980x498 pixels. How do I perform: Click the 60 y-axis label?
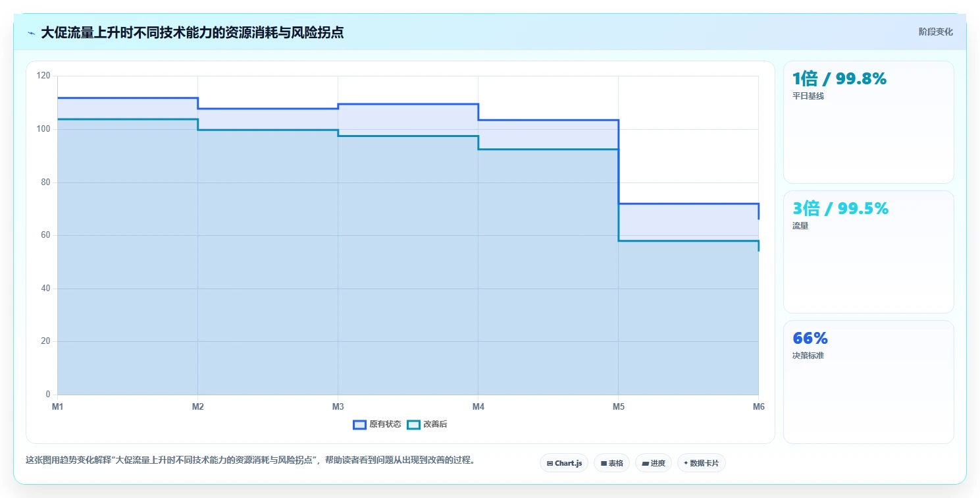pos(45,235)
